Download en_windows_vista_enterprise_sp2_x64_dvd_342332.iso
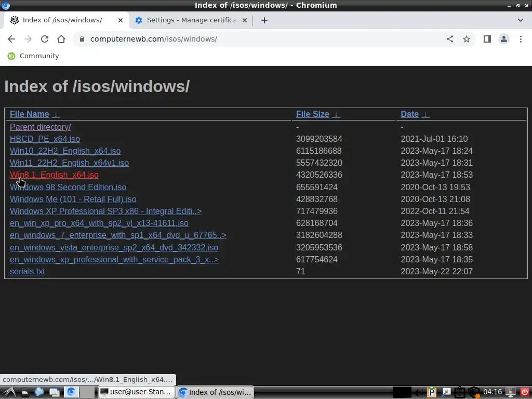The height and width of the screenshot is (399, 532). tap(114, 248)
